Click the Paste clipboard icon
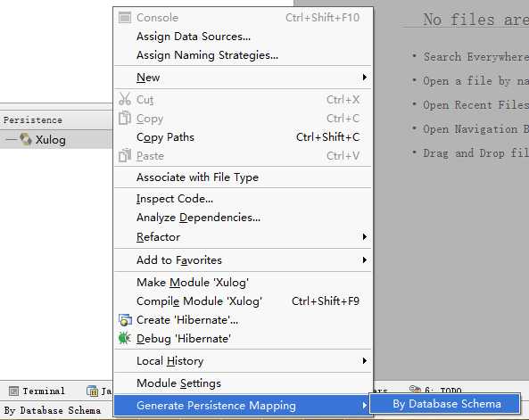The width and height of the screenshot is (529, 420). 125,155
